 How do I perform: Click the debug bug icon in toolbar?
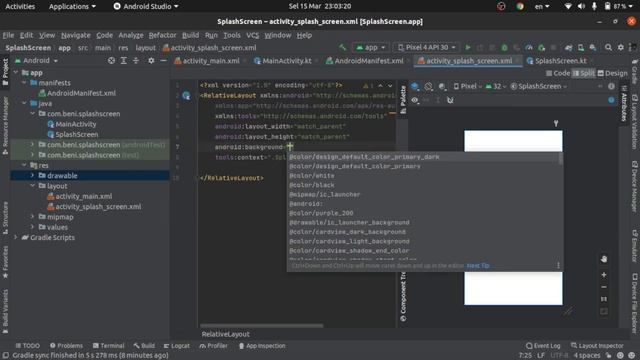[504, 47]
